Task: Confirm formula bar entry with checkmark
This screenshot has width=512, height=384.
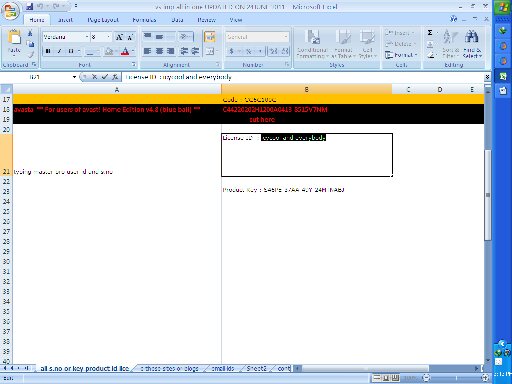Action: click(x=105, y=77)
